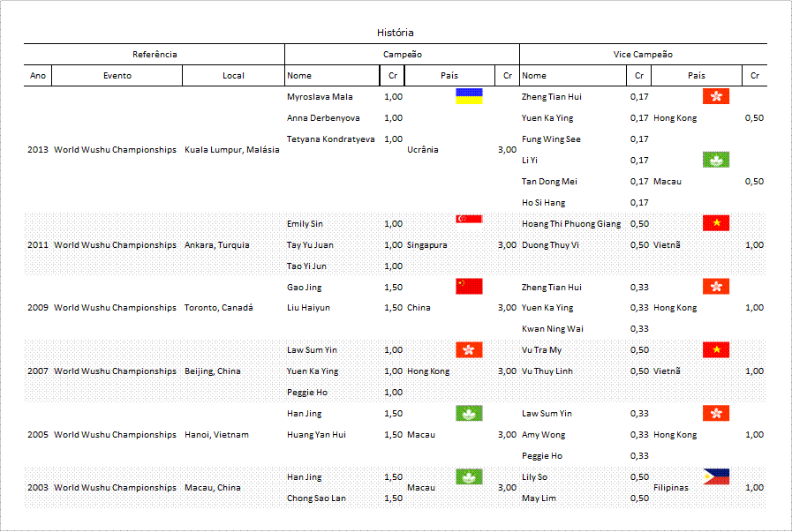Select the year 2003 cell
This screenshot has height=532, width=792.
38,488
